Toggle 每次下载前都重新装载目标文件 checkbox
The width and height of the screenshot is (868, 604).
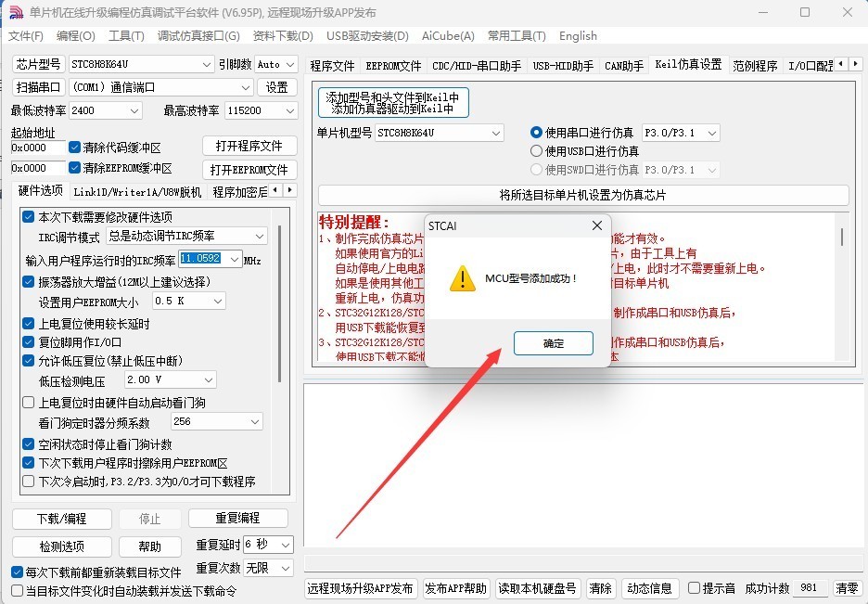click(18, 572)
